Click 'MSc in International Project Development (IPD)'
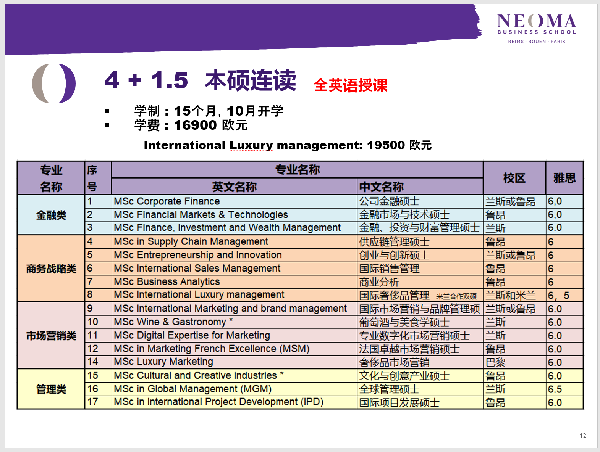600x452 pixels. [x=218, y=402]
